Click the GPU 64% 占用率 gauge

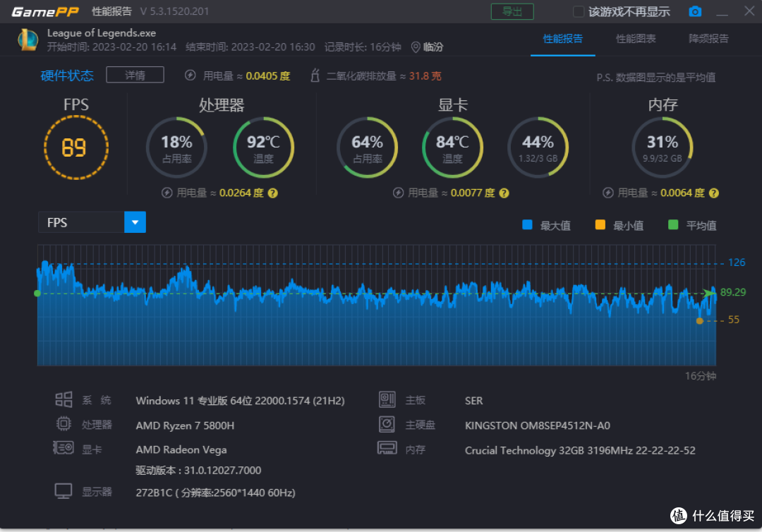(368, 147)
